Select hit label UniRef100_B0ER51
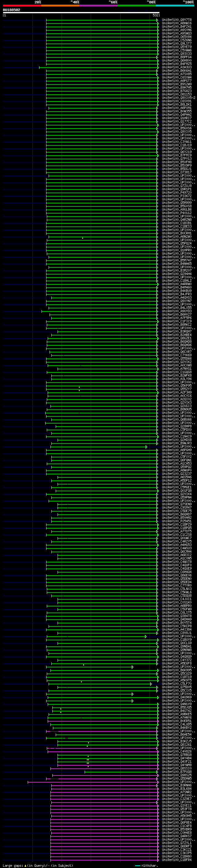Screen dimensions: 197x868 pyautogui.click(x=177, y=721)
